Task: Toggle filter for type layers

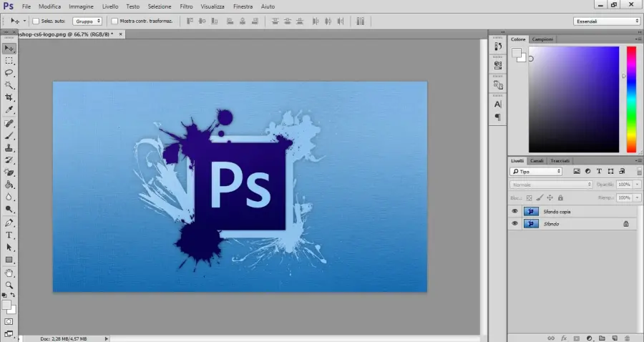Action: (599, 171)
